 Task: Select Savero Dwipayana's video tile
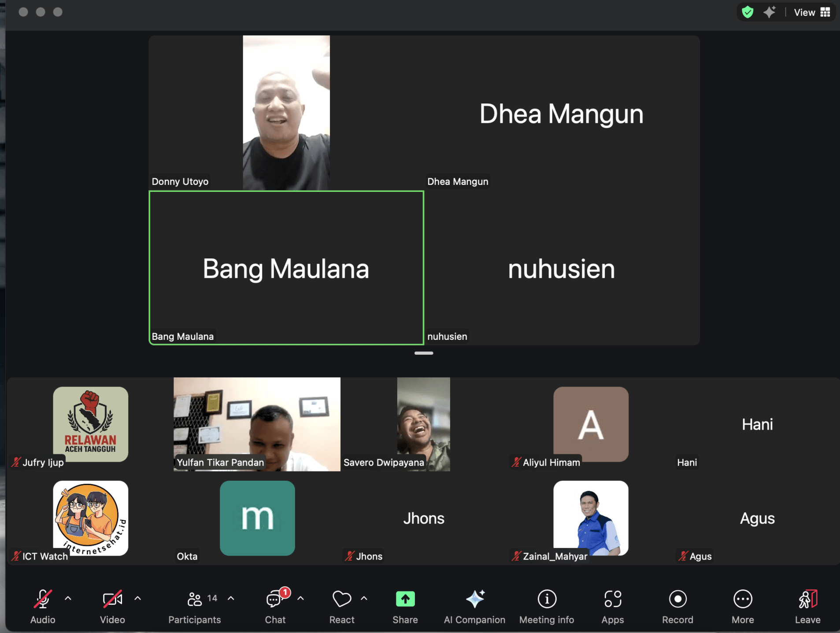tap(423, 424)
